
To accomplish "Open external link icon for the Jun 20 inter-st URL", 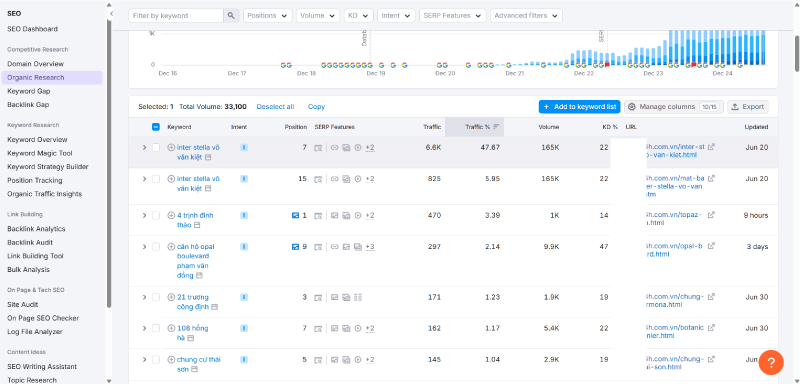I will coord(711,147).
